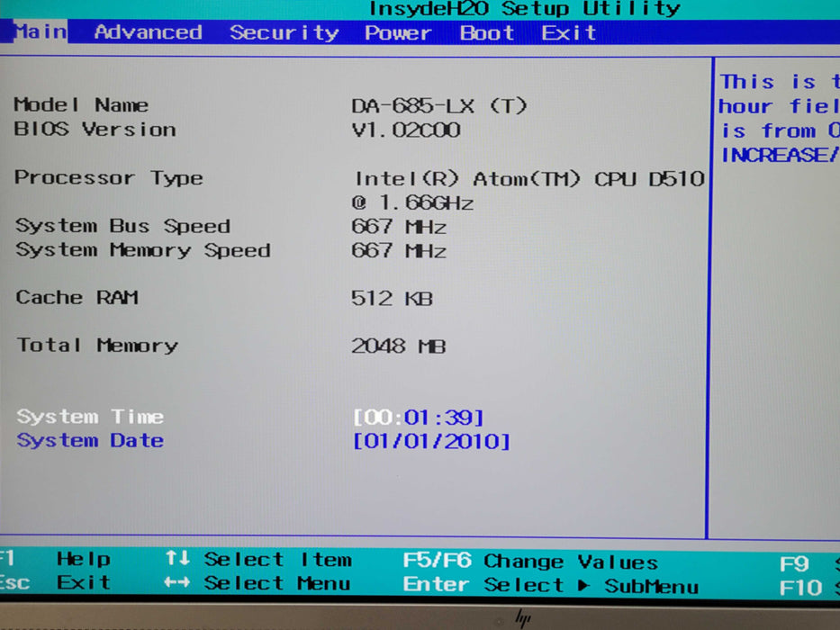Screen dimensions: 840x630
Task: Click the System Time label
Action: 90,417
